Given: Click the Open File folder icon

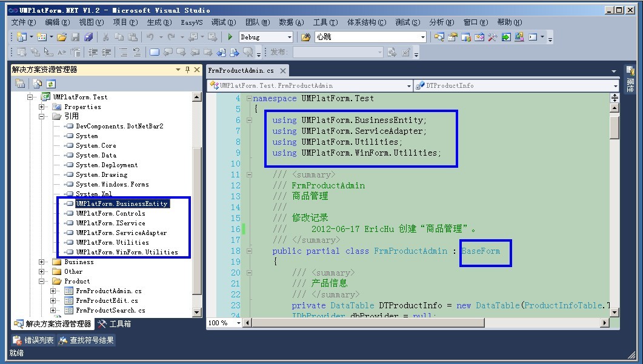Looking at the screenshot, I should [62, 38].
